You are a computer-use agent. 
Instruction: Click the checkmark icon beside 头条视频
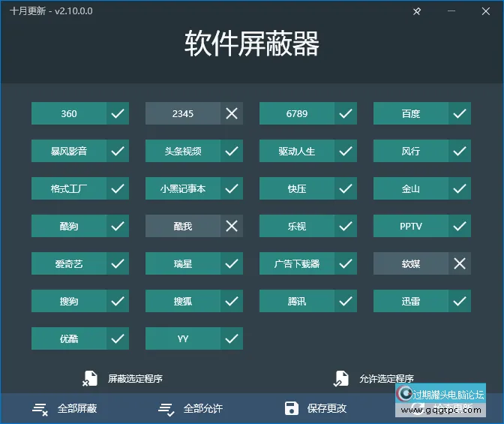[x=232, y=151]
